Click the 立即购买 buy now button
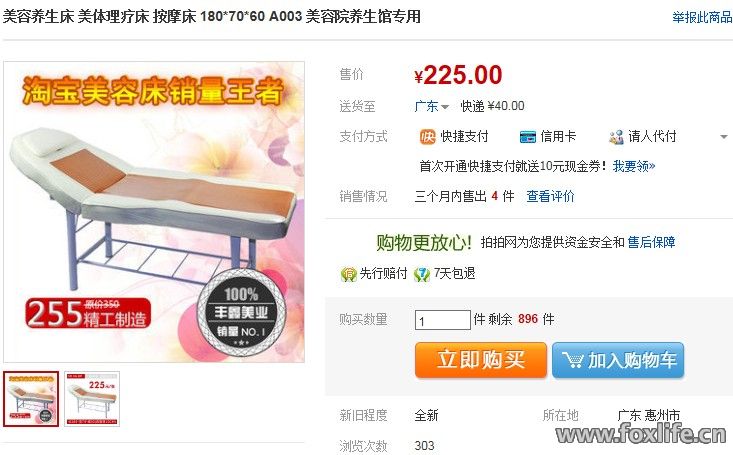The height and width of the screenshot is (455, 733). pyautogui.click(x=481, y=360)
